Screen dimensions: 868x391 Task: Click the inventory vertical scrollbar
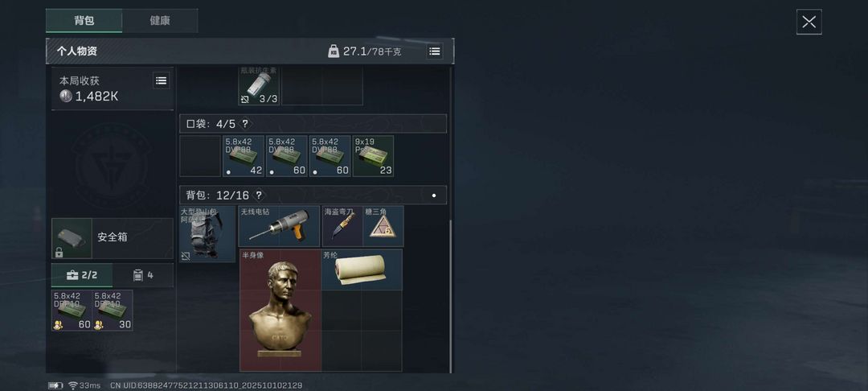coord(451,296)
